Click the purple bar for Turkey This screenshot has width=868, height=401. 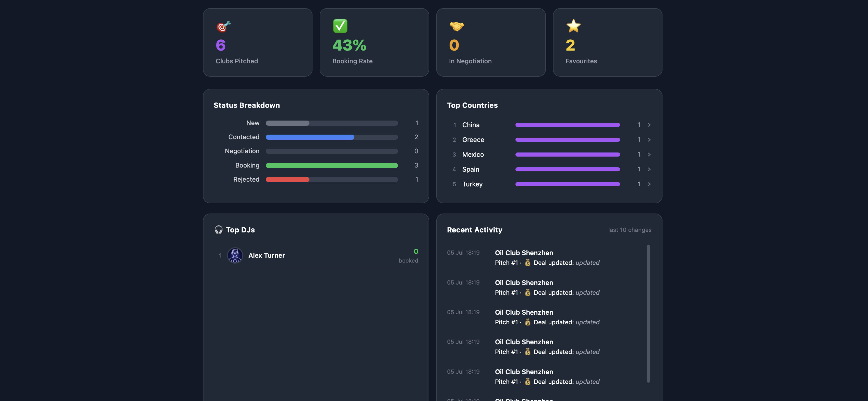568,184
